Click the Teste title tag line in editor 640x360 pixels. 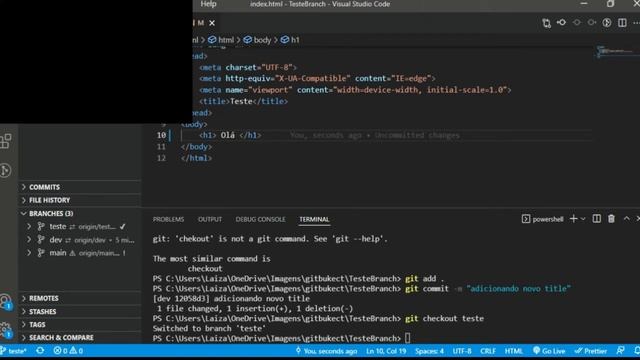pyautogui.click(x=243, y=101)
